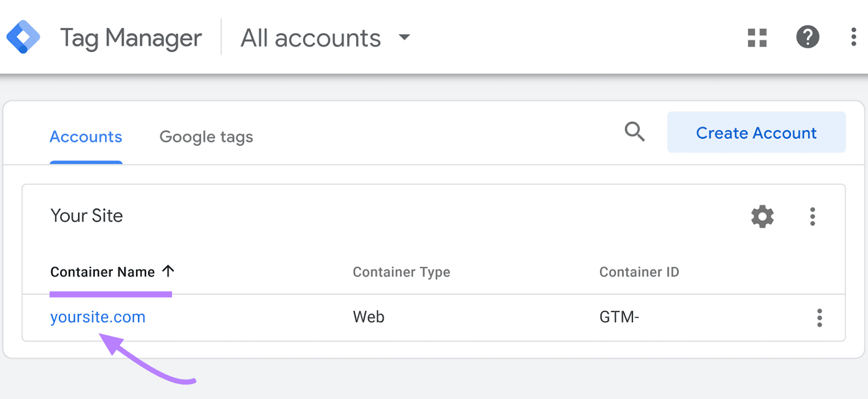Click the search icon

(x=635, y=132)
